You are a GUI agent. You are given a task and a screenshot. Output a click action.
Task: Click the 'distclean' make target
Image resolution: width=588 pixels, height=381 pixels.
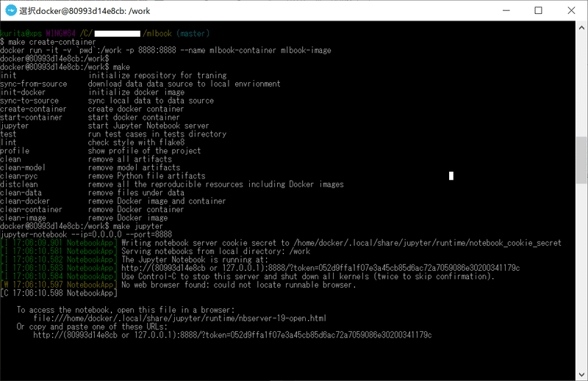tap(19, 184)
